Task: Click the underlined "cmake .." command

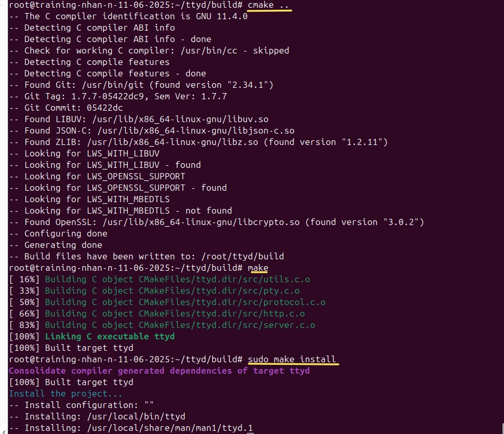Action: click(x=268, y=5)
